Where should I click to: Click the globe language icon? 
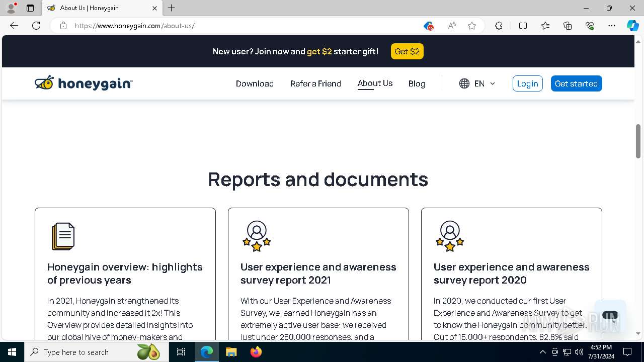click(464, 83)
